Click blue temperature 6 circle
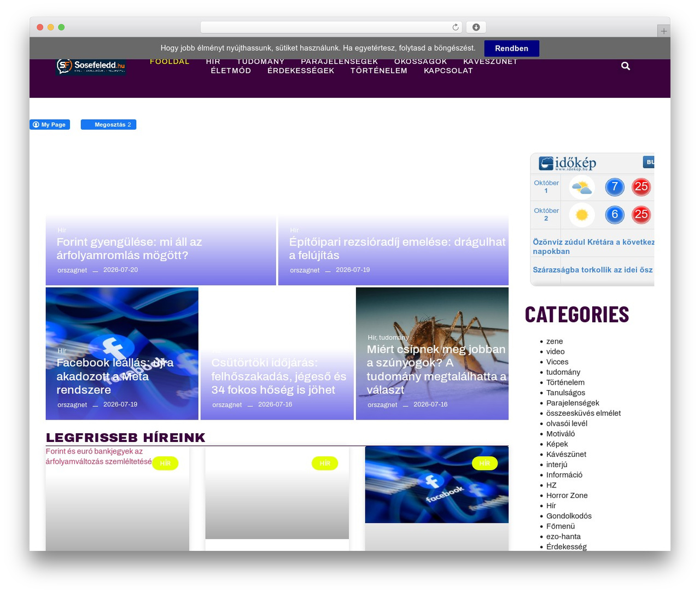700x593 pixels. [x=615, y=214]
